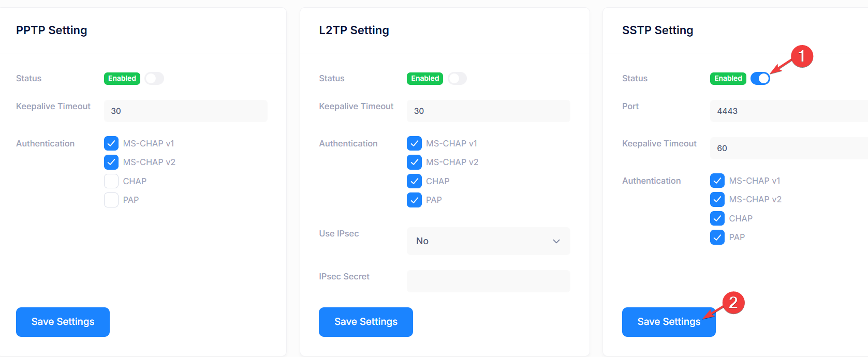Uncheck PAP in L2TP Authentication
The width and height of the screenshot is (868, 357).
[x=414, y=200]
